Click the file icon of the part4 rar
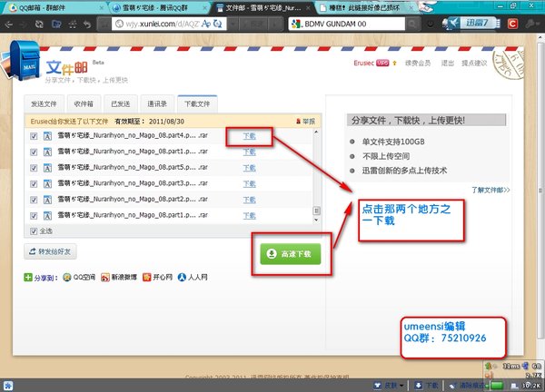This screenshot has height=392, width=545. coord(47,136)
